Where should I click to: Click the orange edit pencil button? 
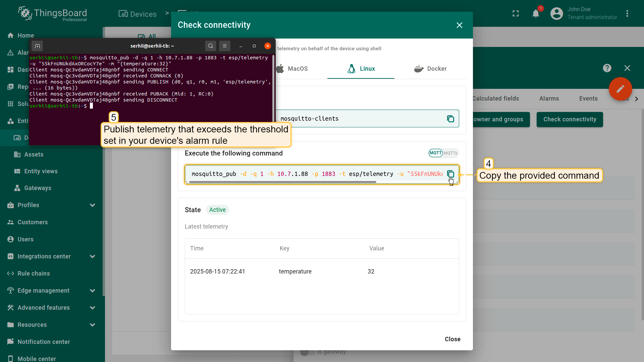coord(620,89)
